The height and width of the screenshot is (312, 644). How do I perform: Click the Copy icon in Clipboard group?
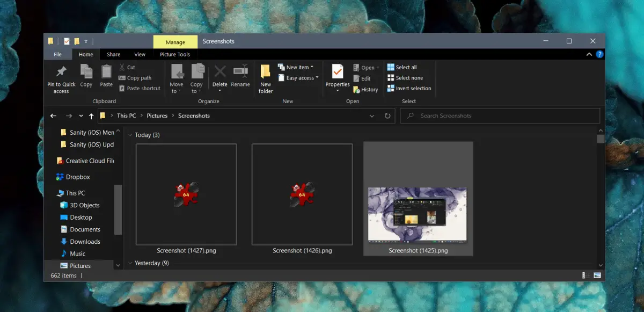(x=86, y=72)
